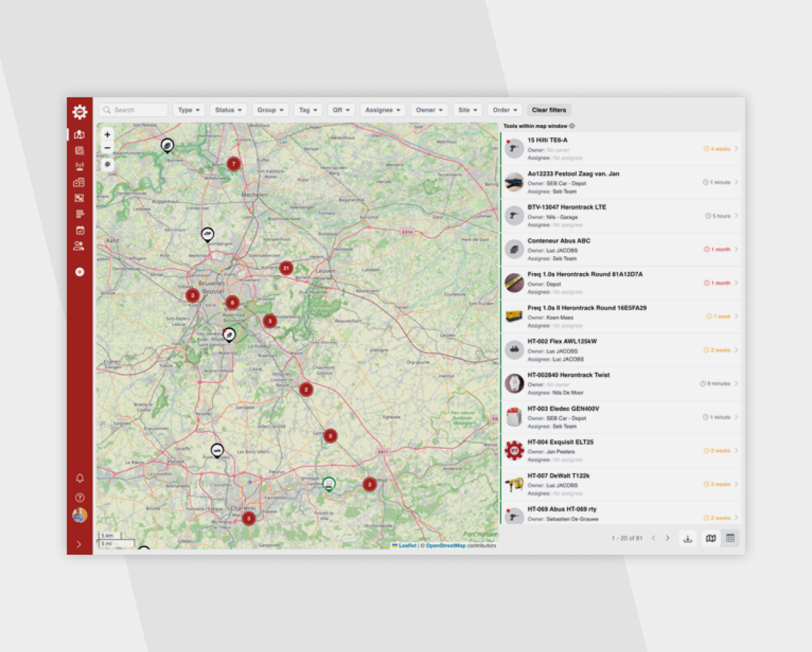The height and width of the screenshot is (652, 812).
Task: Open the Status filter dropdown
Action: [228, 110]
